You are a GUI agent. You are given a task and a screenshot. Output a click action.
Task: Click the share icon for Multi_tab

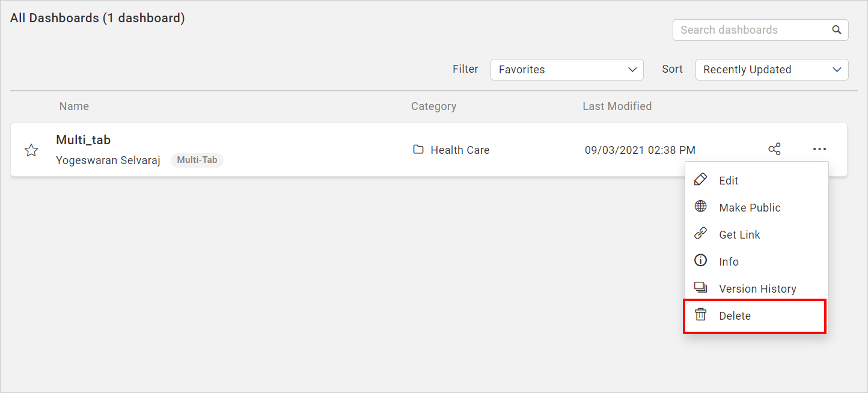[774, 149]
